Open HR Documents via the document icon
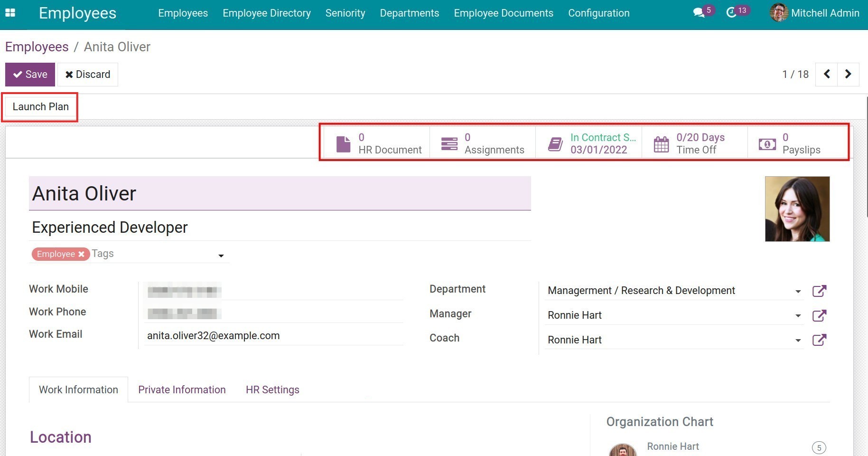Screen dimensions: 868x456 pyautogui.click(x=343, y=143)
